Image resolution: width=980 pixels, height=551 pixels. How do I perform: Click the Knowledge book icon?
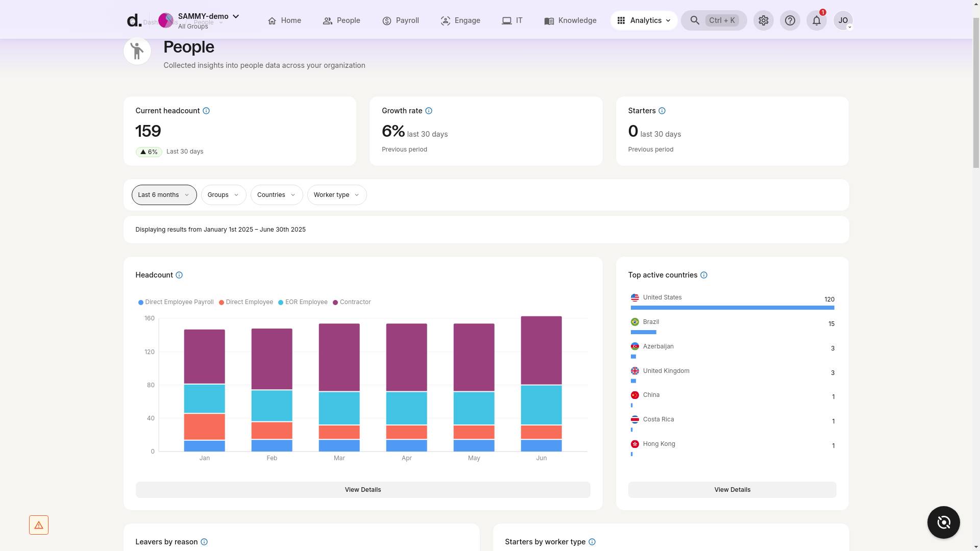point(549,20)
